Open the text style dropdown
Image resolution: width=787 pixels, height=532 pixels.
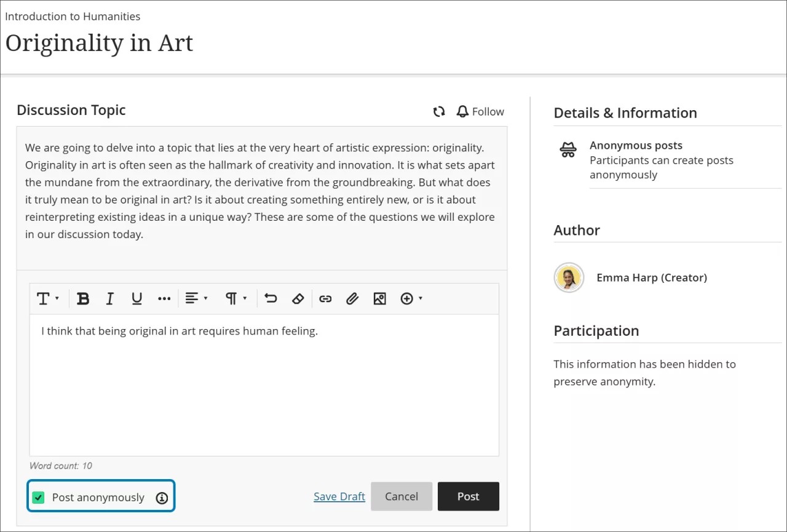pyautogui.click(x=49, y=298)
